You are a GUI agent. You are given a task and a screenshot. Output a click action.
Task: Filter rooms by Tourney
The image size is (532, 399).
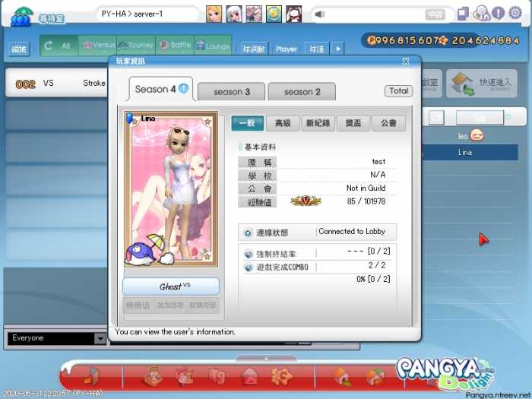click(x=136, y=46)
